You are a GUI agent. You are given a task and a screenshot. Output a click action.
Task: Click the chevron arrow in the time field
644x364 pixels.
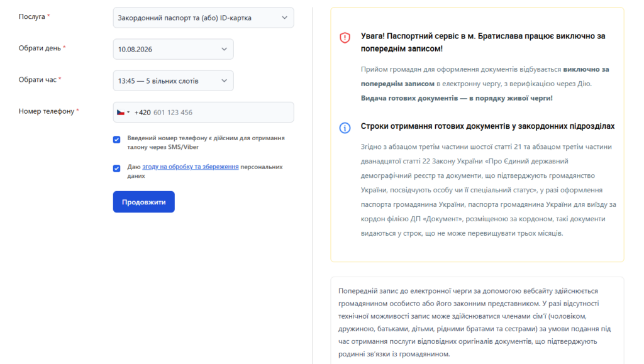(x=224, y=81)
